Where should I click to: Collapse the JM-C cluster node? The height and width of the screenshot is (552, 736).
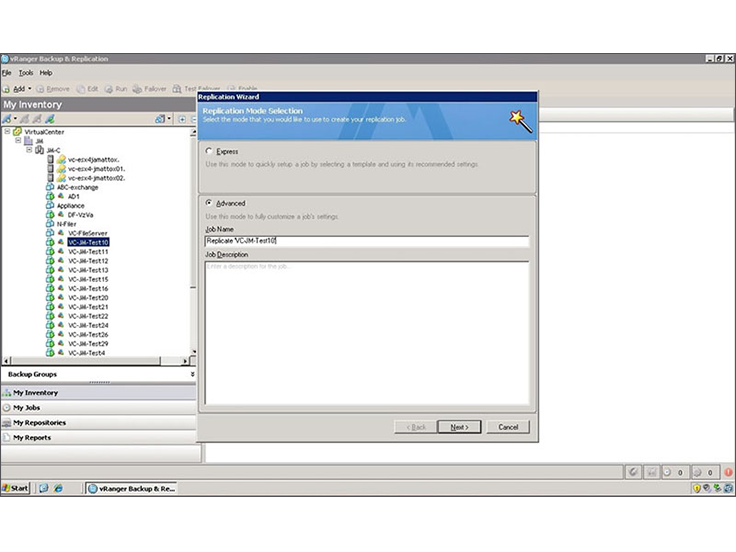click(29, 150)
